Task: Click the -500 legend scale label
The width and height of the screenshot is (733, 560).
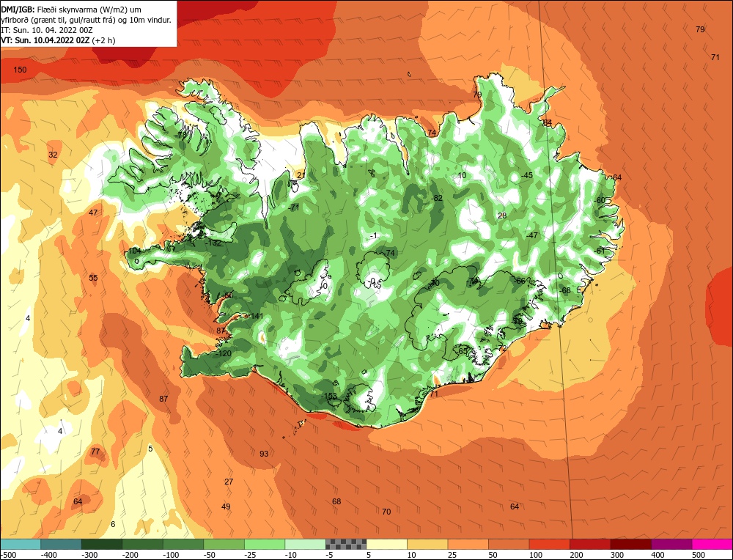Action: pyautogui.click(x=8, y=555)
